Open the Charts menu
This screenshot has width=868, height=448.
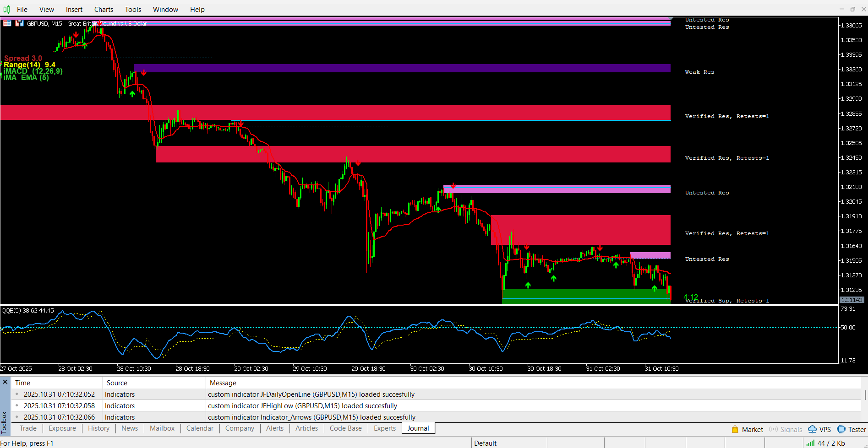click(x=104, y=9)
